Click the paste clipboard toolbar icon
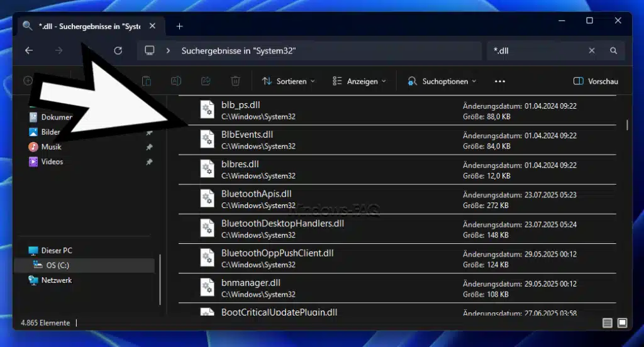This screenshot has height=347, width=644. (x=147, y=81)
